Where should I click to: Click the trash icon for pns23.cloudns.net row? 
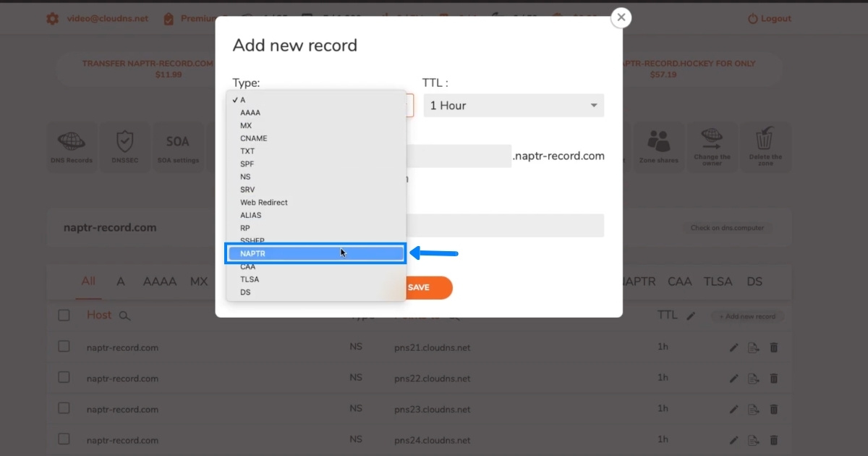pos(774,409)
